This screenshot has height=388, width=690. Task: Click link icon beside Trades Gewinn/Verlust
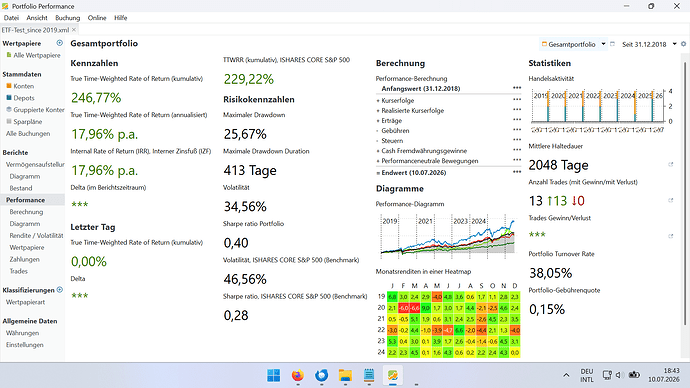pyautogui.click(x=671, y=236)
